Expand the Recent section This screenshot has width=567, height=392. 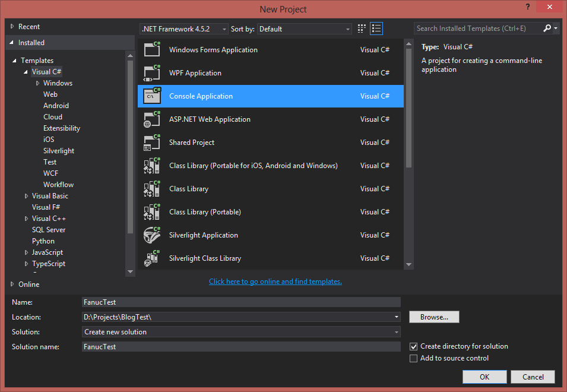click(12, 26)
